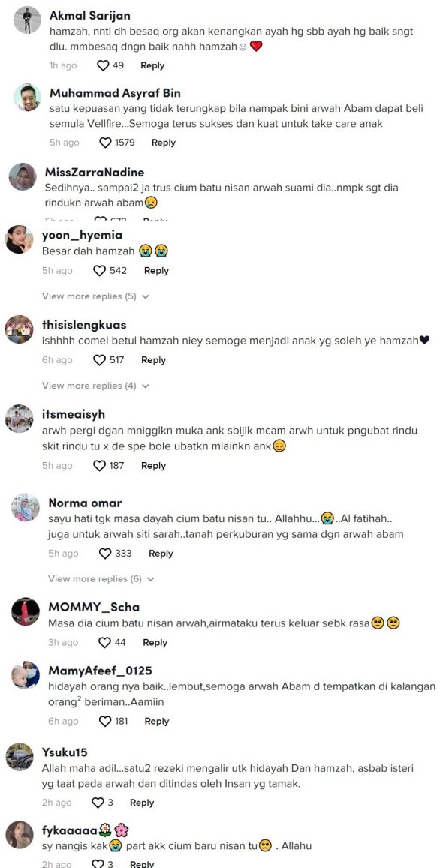Open MissZarraNadine's profile picture
Viewport: 443px width, 868px height.
point(23,176)
